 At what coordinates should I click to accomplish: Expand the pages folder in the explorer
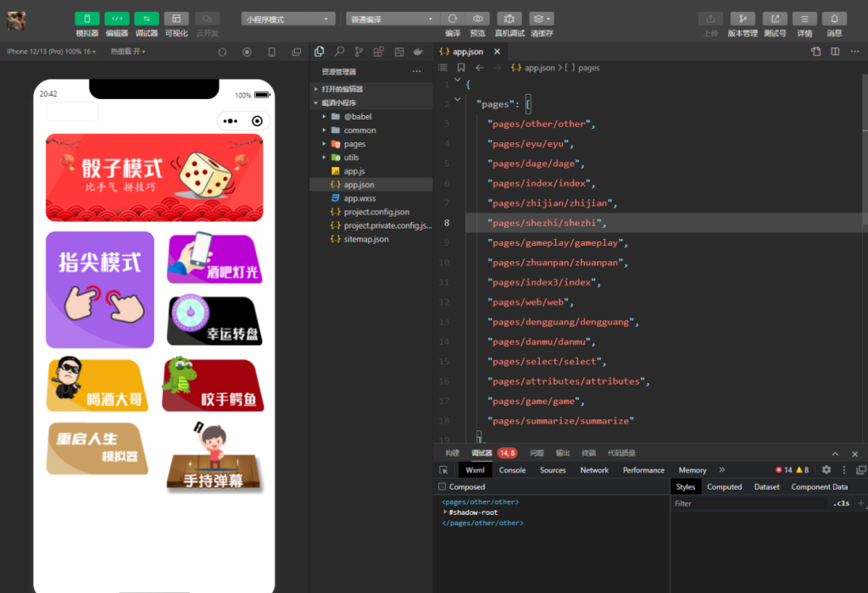coord(354,144)
